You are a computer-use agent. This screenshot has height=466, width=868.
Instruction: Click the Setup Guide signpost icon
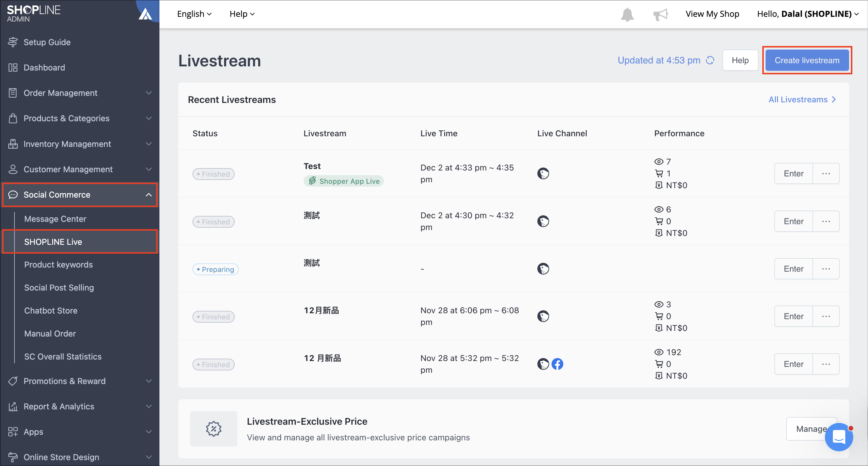pyautogui.click(x=13, y=42)
